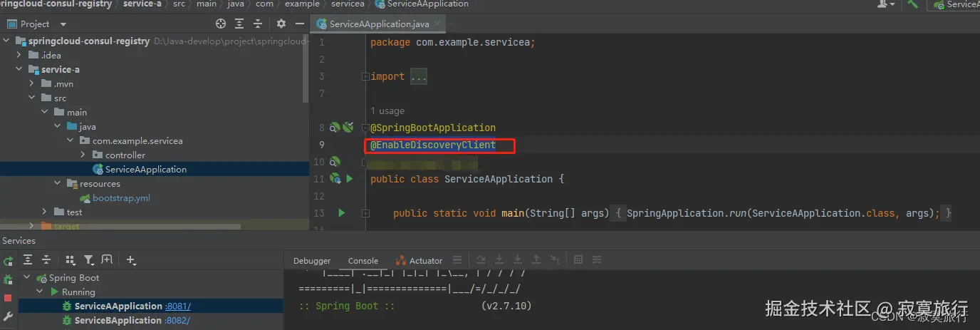Expand the .idea folder

(20, 55)
